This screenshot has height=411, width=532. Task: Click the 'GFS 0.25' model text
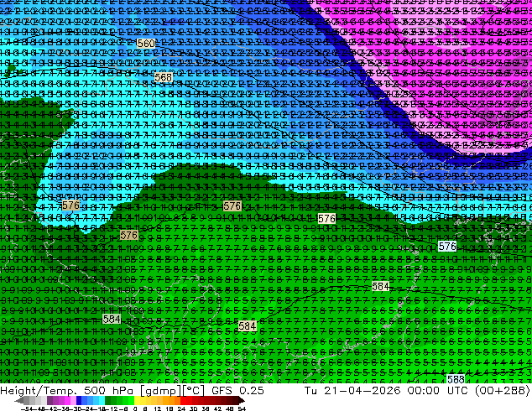tap(237, 390)
